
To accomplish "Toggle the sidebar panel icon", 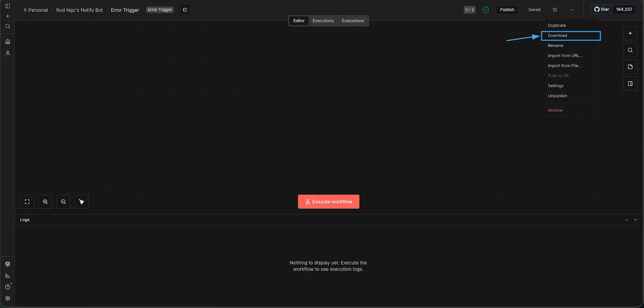I will (x=8, y=6).
